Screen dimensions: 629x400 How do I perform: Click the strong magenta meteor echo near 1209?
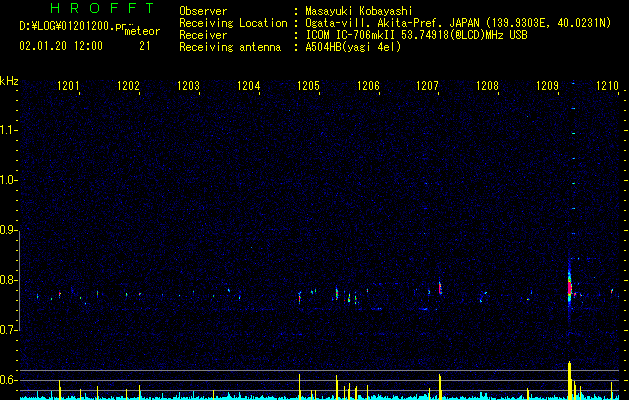569,287
